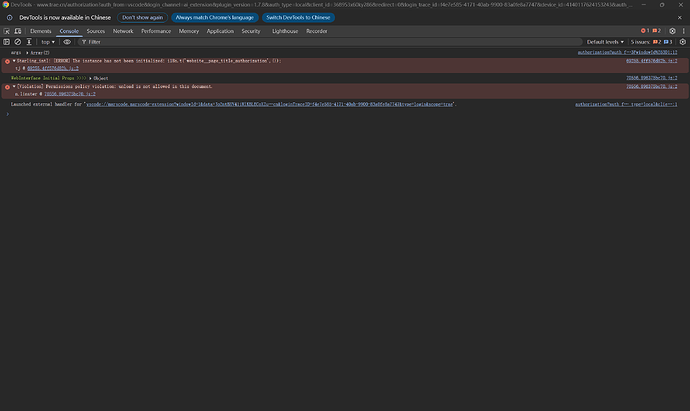Image resolution: width=690 pixels, height=411 pixels.
Task: Open the n.listner stack trace source link
Action: (x=70, y=94)
